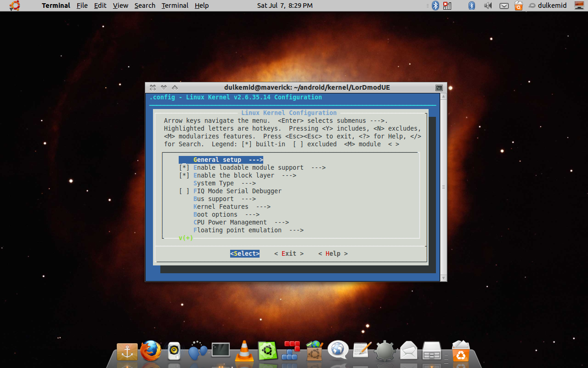Toggle FIQ Mode Serial Debugger checkbox
588x368 pixels.
click(184, 191)
